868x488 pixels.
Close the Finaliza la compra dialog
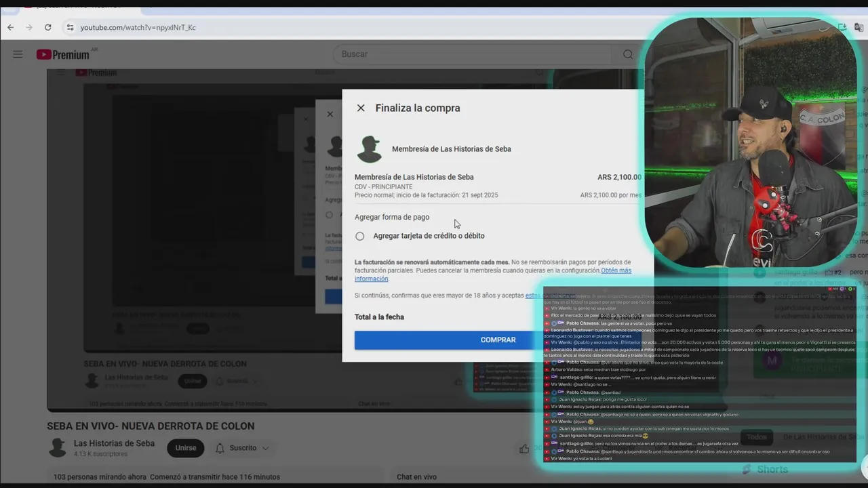tap(361, 108)
